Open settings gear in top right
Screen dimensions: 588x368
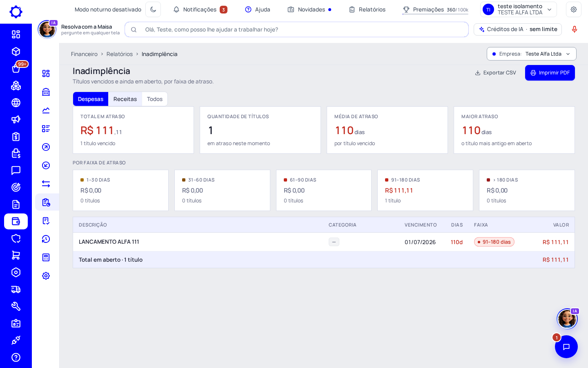pos(574,9)
